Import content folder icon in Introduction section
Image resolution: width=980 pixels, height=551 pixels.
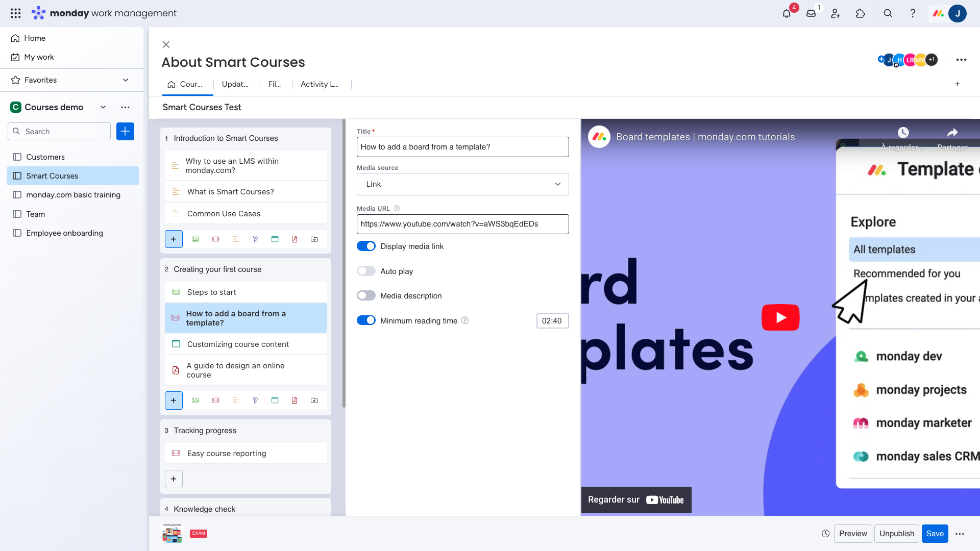[x=314, y=239]
